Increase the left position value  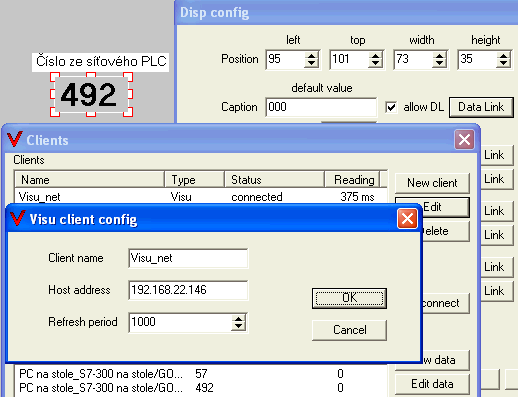[x=311, y=56]
